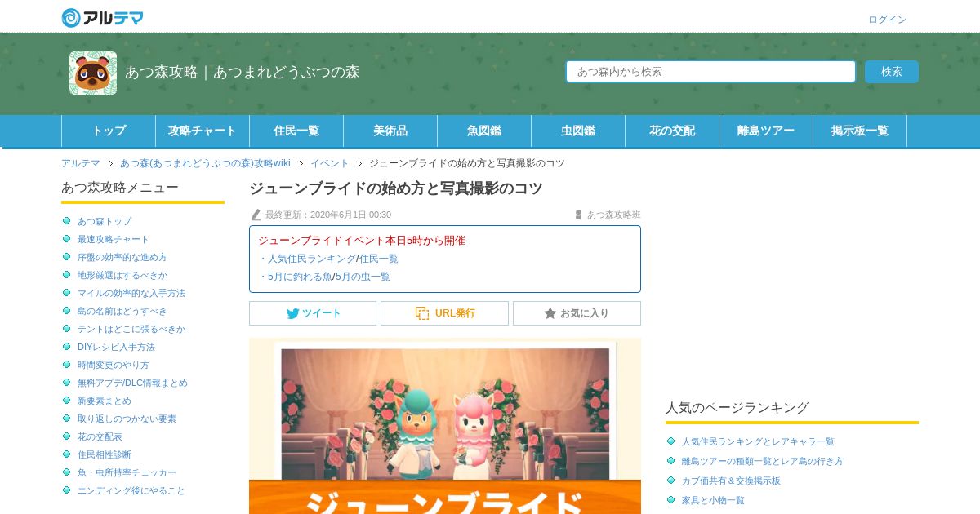Open 住民相性診断 in sidebar
The image size is (980, 514).
click(x=105, y=454)
